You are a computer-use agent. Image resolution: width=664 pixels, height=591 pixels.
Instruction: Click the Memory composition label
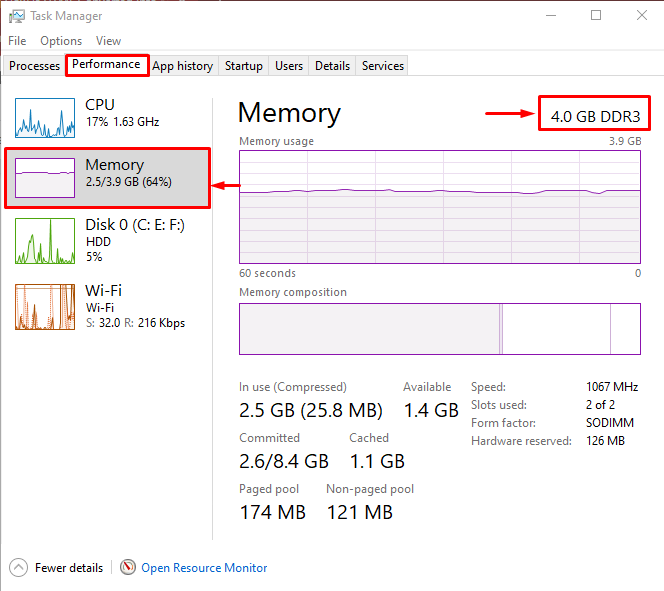(293, 292)
